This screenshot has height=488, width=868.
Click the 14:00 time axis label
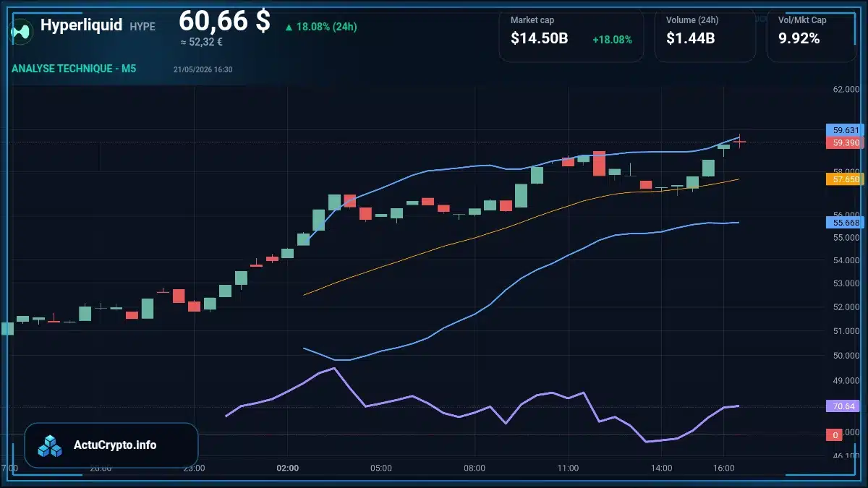coord(661,468)
